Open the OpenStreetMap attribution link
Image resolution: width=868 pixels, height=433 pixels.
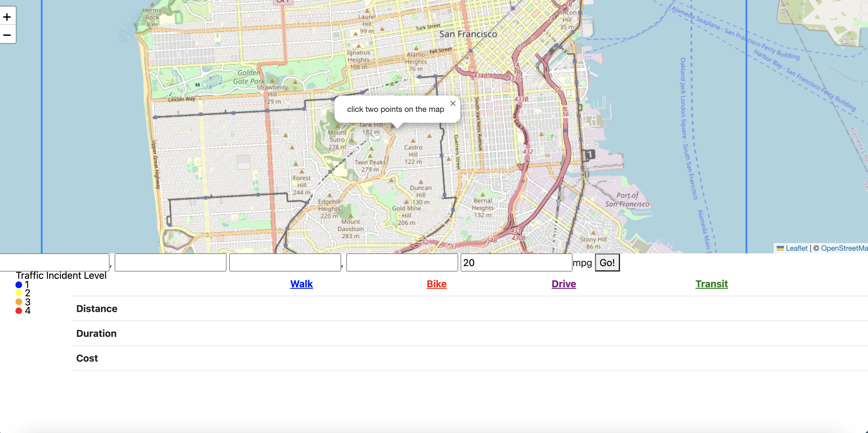[x=844, y=248]
